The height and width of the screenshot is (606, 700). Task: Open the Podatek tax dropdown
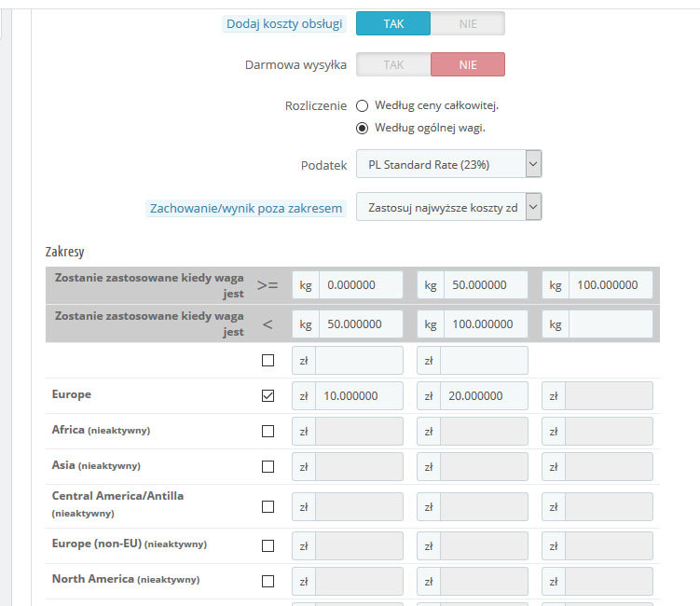pos(448,164)
